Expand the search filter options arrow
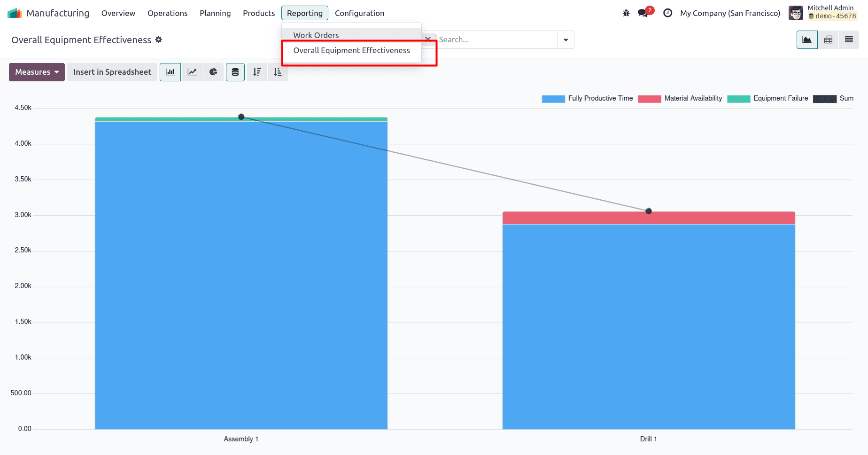The image size is (868, 455). click(566, 39)
